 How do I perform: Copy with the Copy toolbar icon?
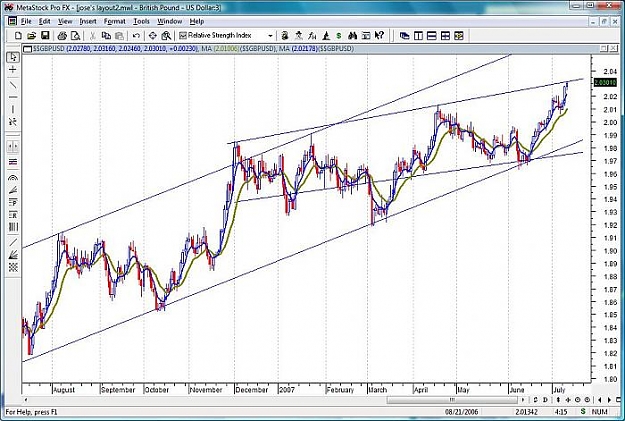coord(106,36)
